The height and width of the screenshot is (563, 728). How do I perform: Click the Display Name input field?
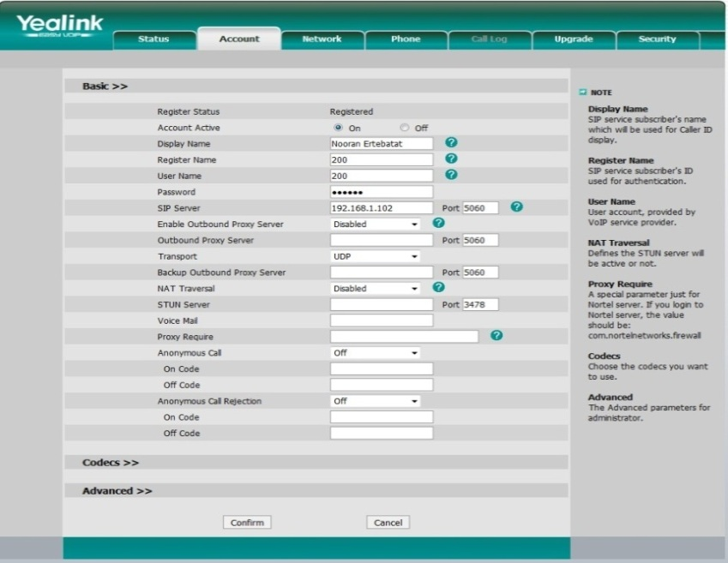(382, 143)
